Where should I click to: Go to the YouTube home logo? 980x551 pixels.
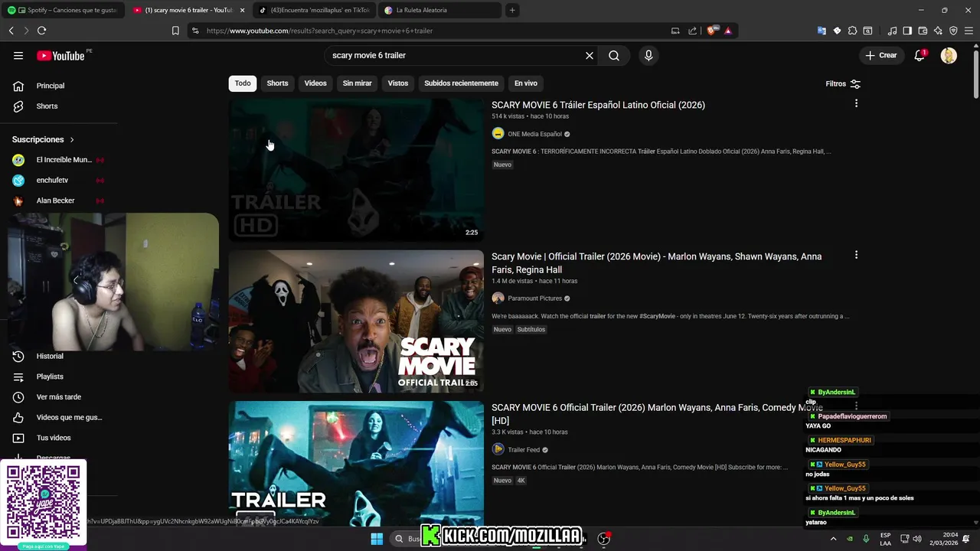(x=60, y=55)
